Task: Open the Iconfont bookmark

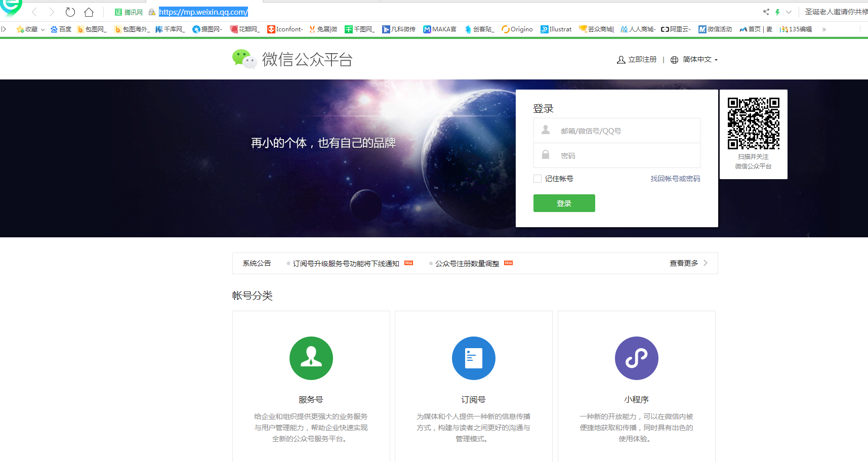Action: [x=285, y=29]
